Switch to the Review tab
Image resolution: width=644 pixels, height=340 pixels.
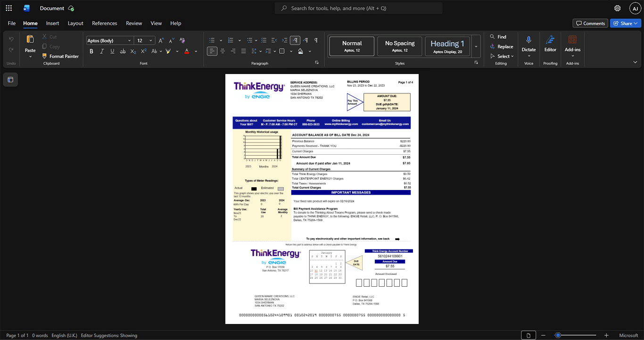(134, 23)
